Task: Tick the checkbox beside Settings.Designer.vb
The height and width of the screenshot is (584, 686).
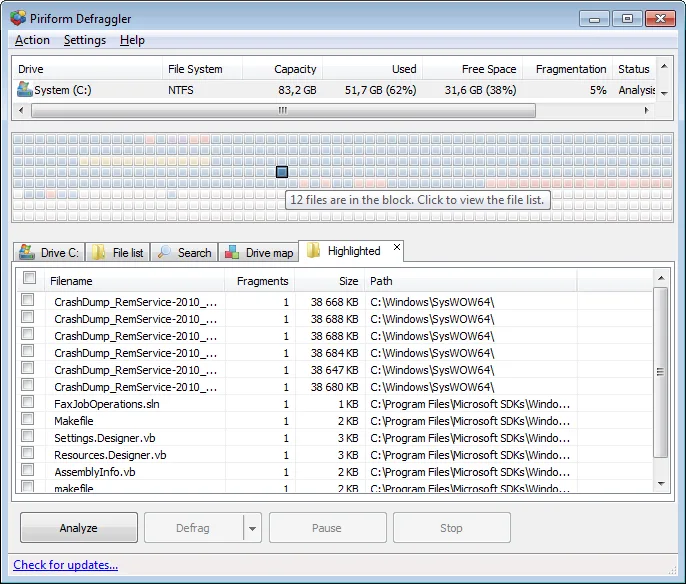Action: [x=28, y=436]
